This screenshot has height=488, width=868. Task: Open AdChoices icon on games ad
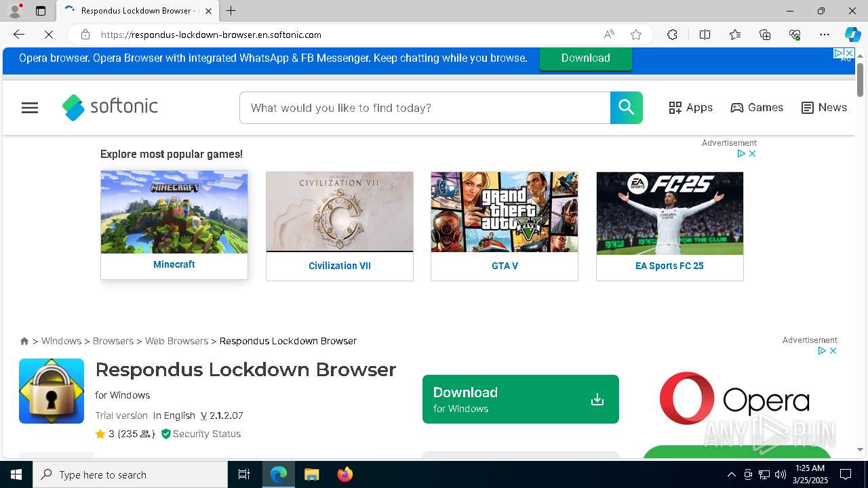click(x=741, y=154)
